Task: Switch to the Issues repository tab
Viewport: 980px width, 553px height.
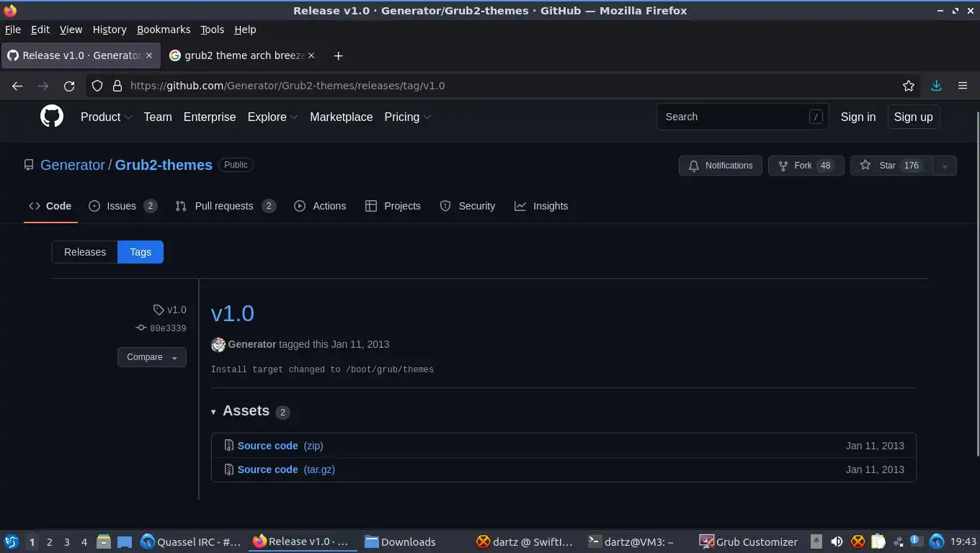Action: click(x=122, y=206)
